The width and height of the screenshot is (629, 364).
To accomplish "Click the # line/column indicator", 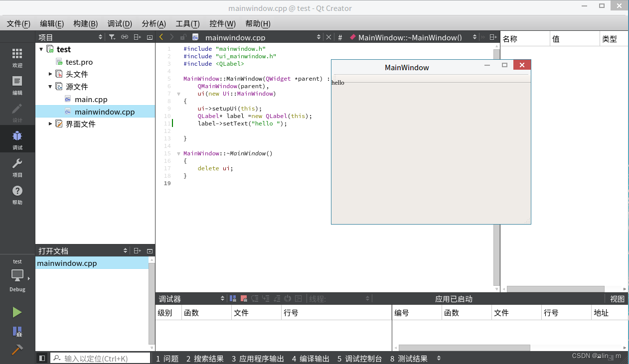I will (340, 37).
